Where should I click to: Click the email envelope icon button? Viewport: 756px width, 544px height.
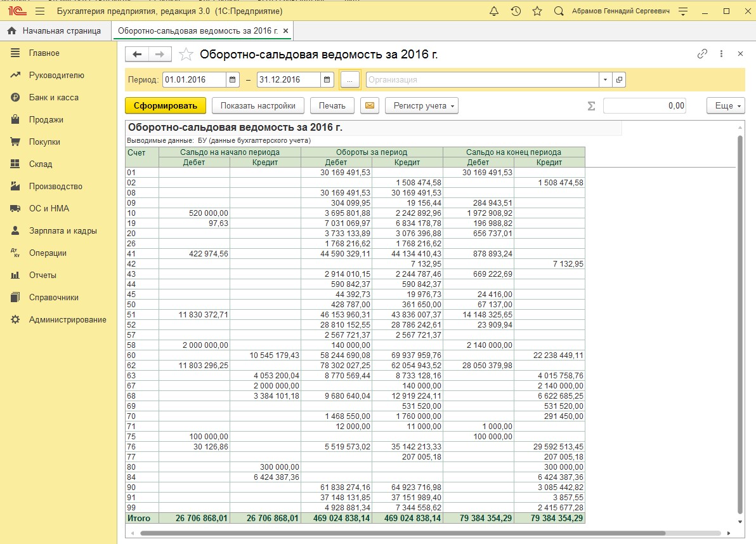pyautogui.click(x=369, y=106)
